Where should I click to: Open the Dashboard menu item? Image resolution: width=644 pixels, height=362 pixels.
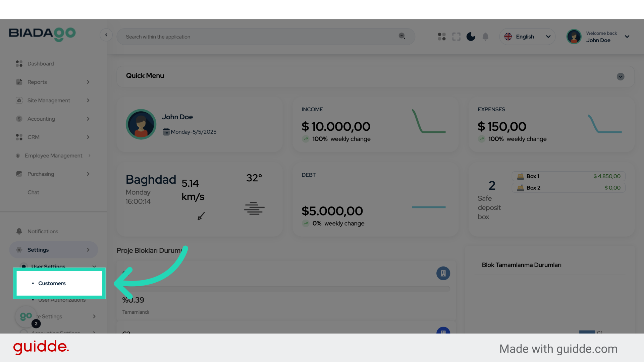(40, 64)
